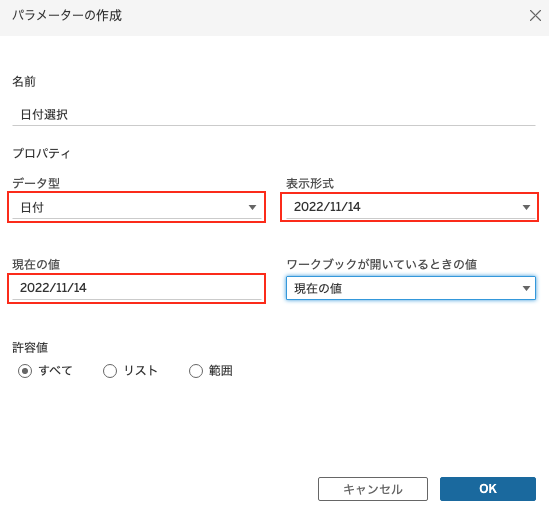Select the 範囲 radio button
Screen dimensions: 549x510
click(196, 371)
